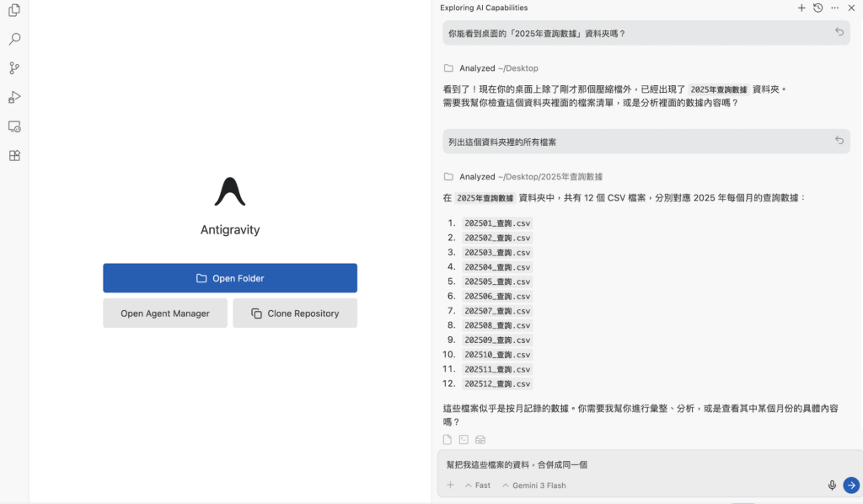
Task: Click file 202511_查詢.csv in list
Action: click(x=497, y=369)
